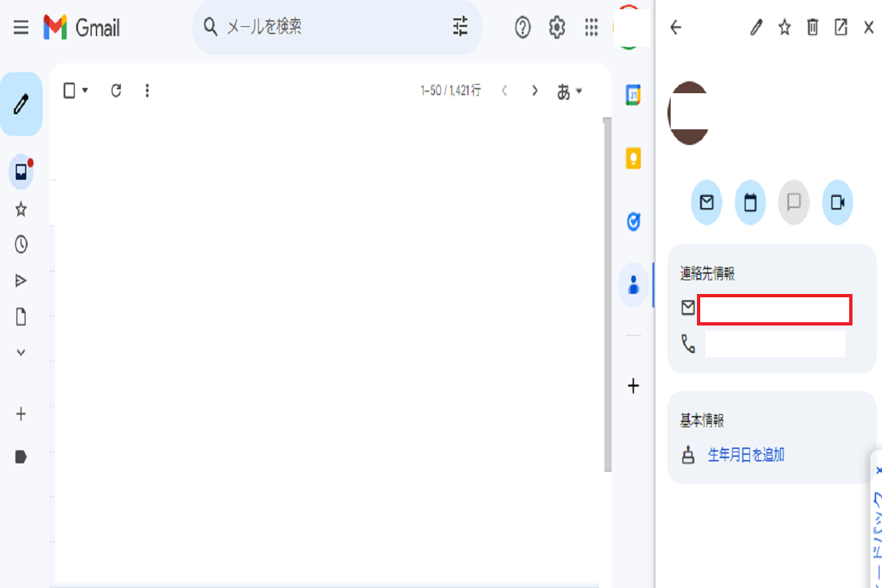The height and width of the screenshot is (588, 882).
Task: Star this contact
Action: (784, 28)
